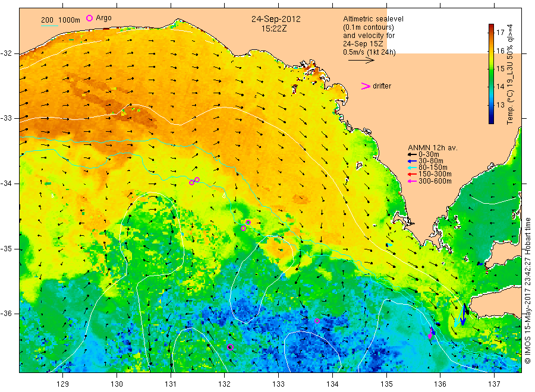The height and width of the screenshot is (392, 535).
Task: Click the '-36' latitude axis label
Action: (x=6, y=314)
